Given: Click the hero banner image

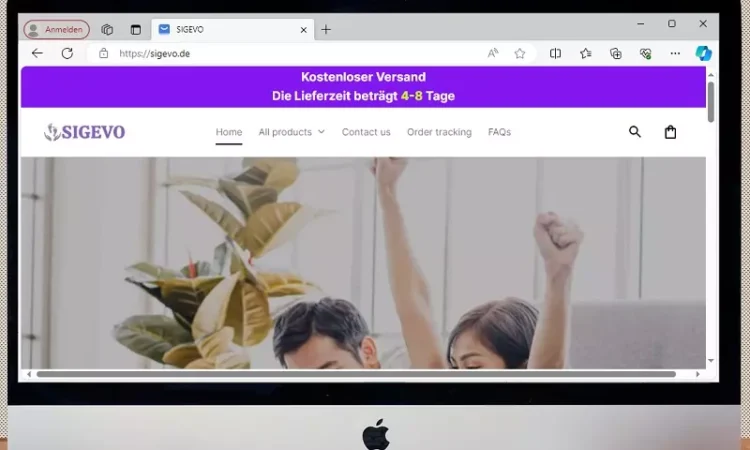Looking at the screenshot, I should click(363, 263).
